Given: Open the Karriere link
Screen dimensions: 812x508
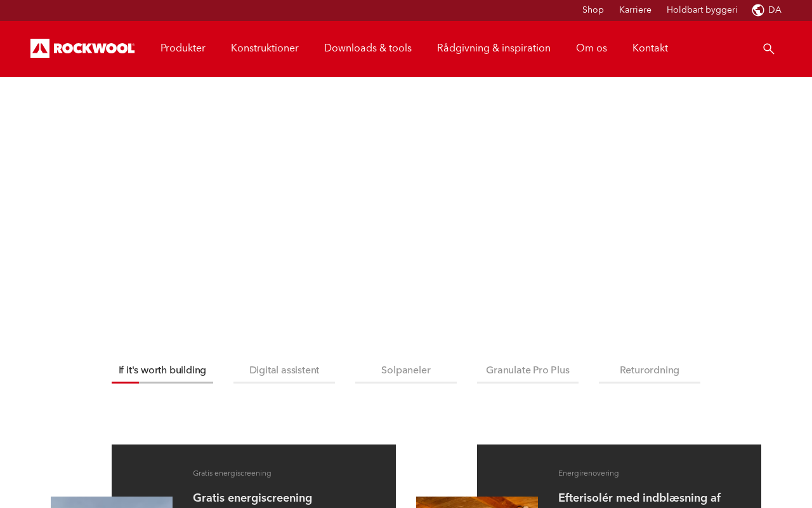Looking at the screenshot, I should pos(635,10).
